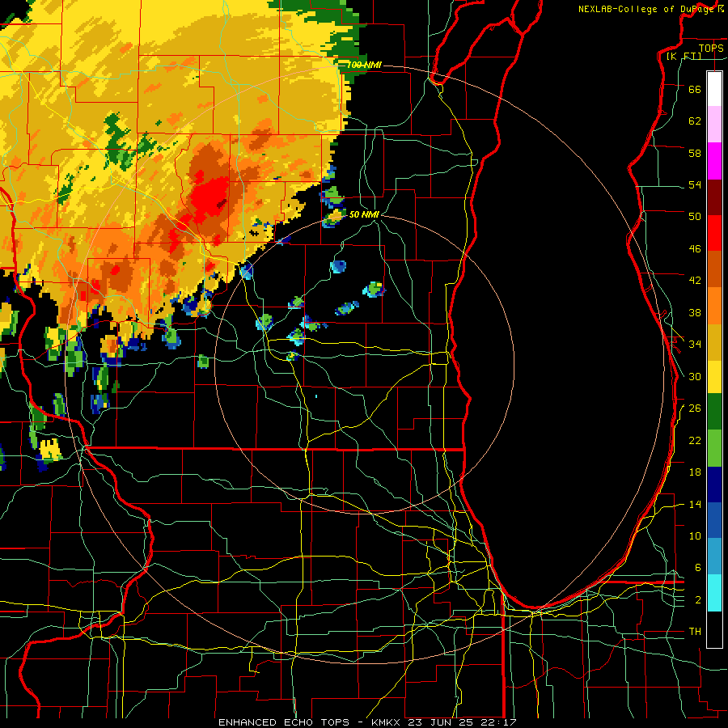Viewport: 728px width, 728px height.
Task: Select the bright red legend swatch
Action: [714, 233]
